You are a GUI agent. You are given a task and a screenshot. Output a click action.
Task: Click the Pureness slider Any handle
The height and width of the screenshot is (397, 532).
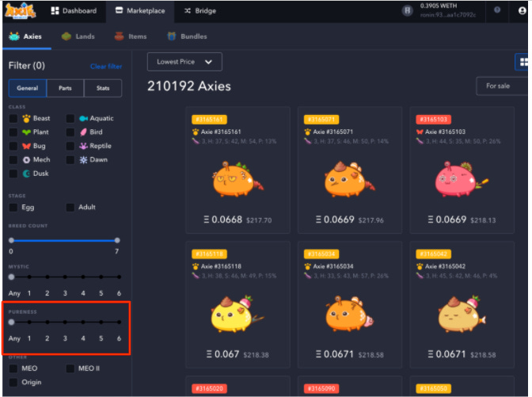click(x=12, y=323)
